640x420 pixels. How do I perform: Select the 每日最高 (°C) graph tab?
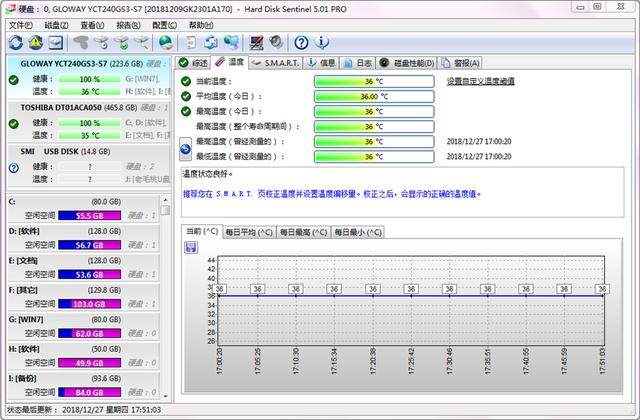coord(303,232)
